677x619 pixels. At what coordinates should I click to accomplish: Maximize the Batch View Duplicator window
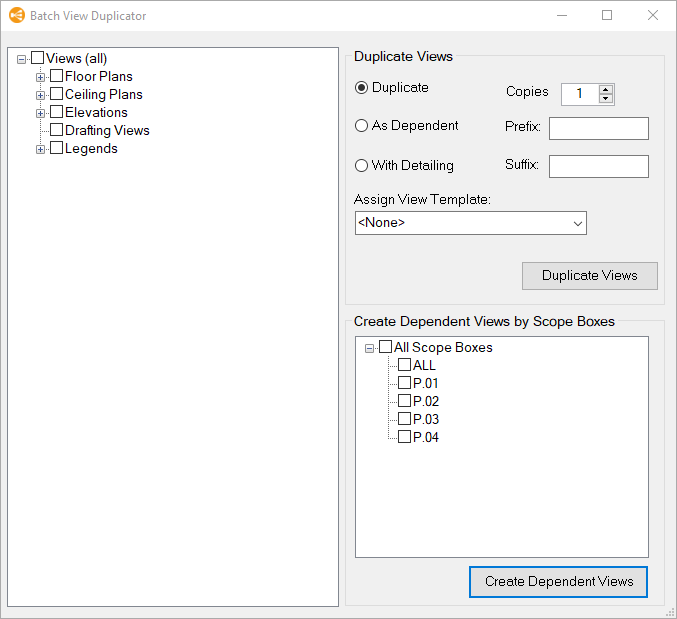pos(607,15)
